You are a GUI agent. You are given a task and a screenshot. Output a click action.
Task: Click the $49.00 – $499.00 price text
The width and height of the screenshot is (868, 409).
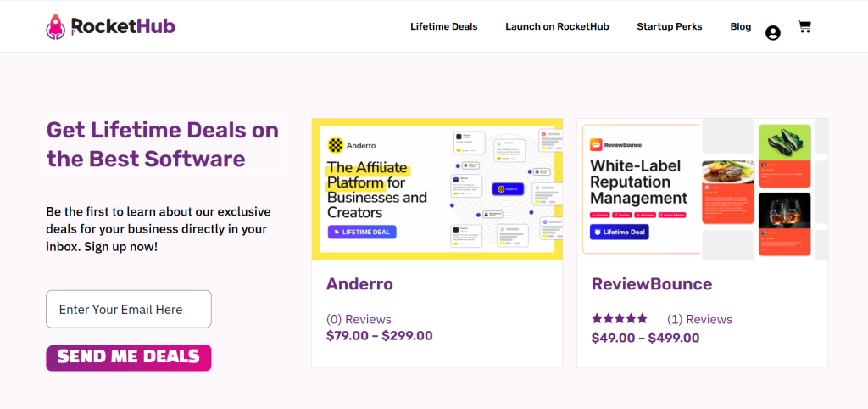645,338
